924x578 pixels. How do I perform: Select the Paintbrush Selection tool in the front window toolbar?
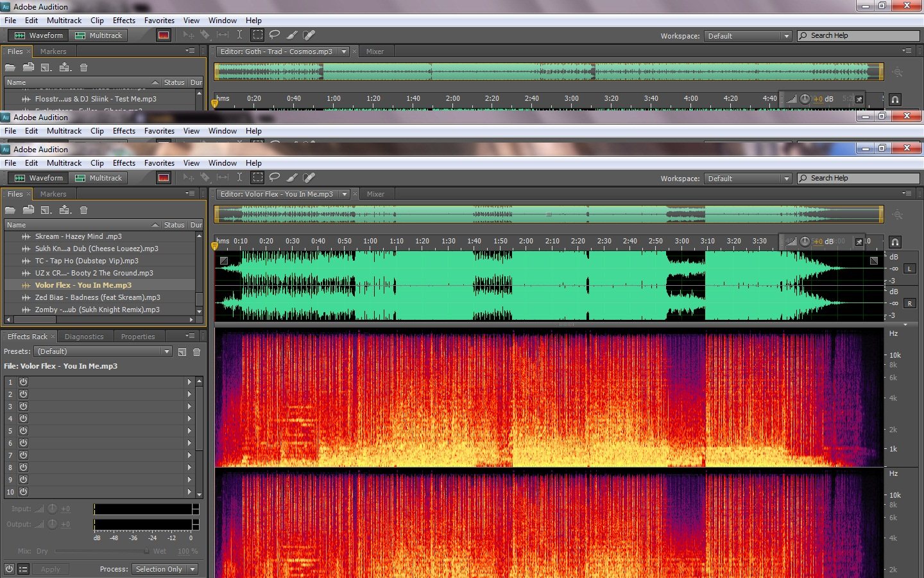point(292,178)
